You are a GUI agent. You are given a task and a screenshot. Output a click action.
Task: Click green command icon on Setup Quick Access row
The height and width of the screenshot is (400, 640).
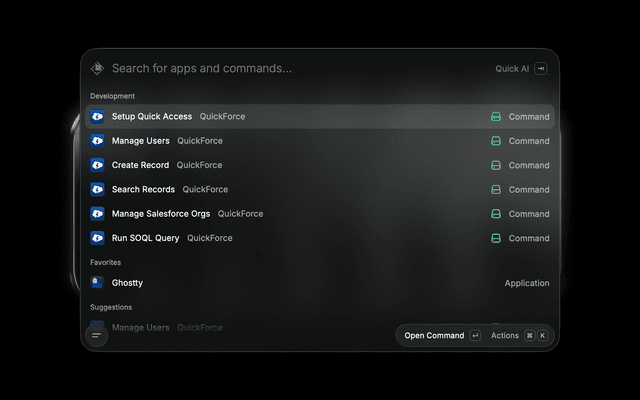click(496, 117)
